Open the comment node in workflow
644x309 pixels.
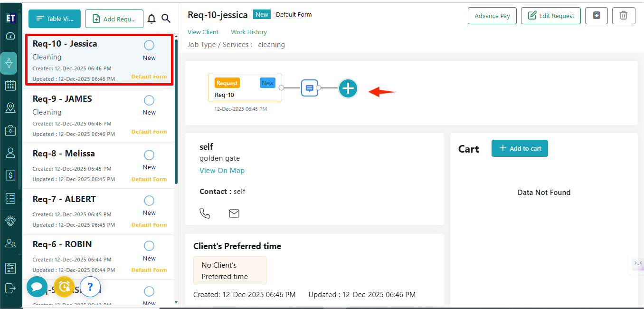[309, 88]
